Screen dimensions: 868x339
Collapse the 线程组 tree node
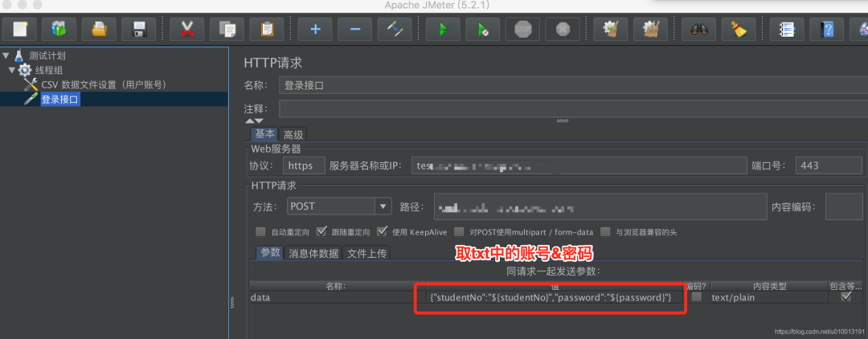coord(11,70)
